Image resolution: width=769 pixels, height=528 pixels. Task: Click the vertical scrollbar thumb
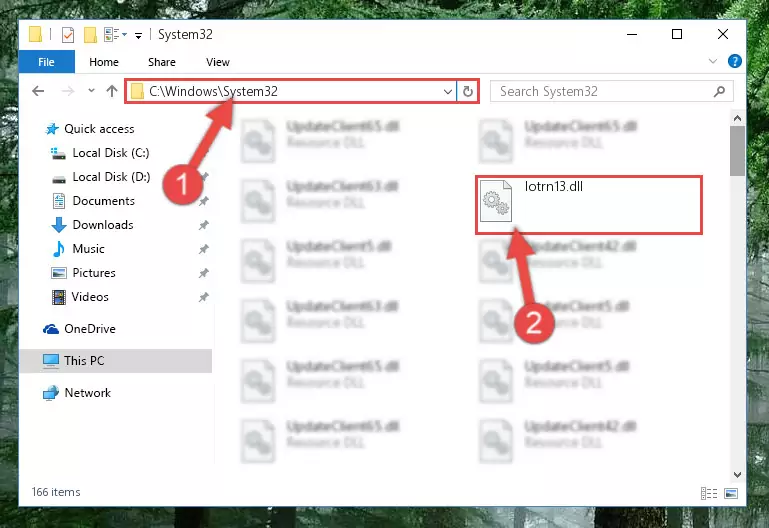pyautogui.click(x=737, y=151)
